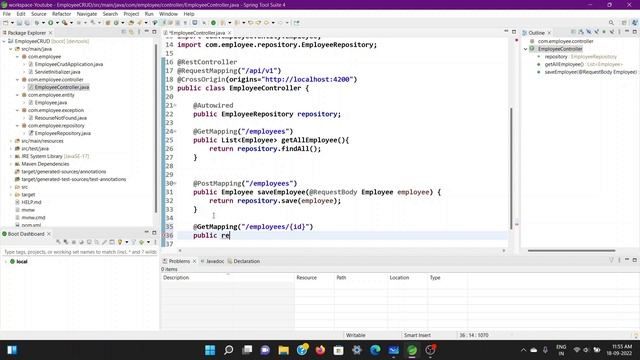Screen dimensions: 640x360
Task: Expand the JRE System Library node
Action: click(x=11, y=156)
